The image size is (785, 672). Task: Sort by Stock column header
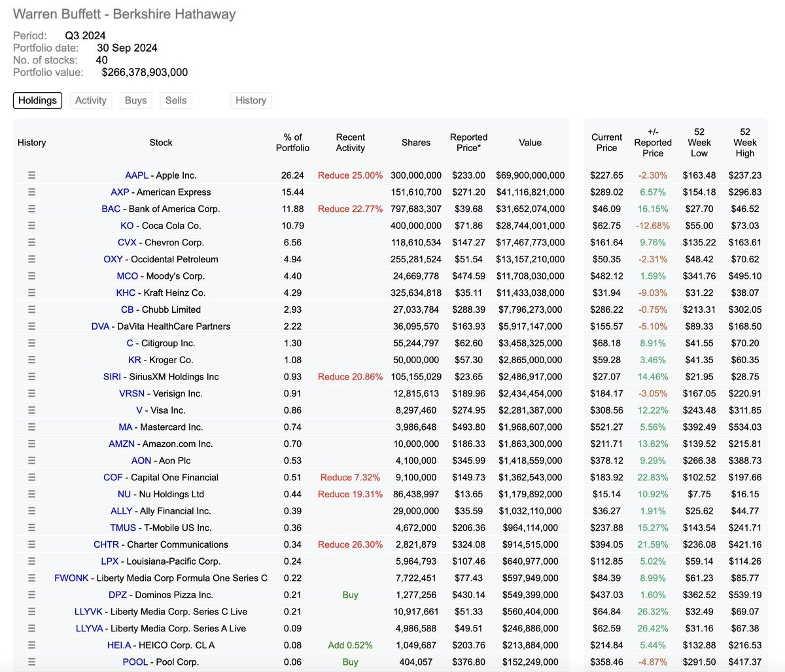pos(161,143)
